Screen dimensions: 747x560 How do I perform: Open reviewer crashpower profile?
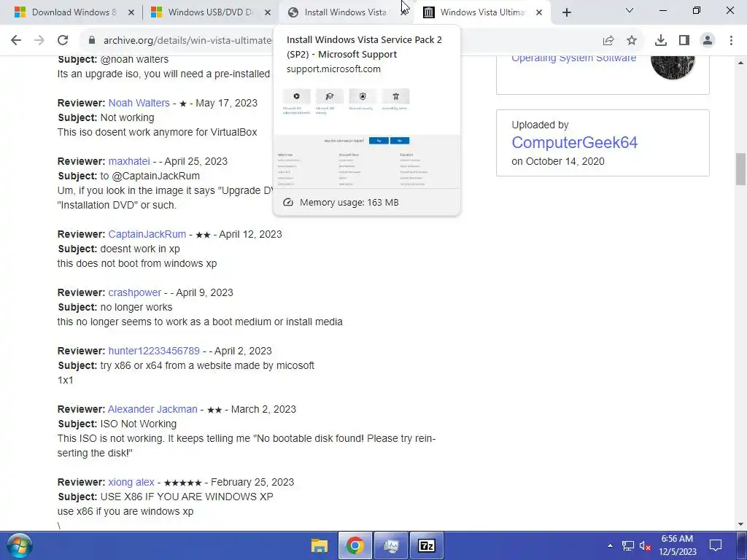click(134, 292)
